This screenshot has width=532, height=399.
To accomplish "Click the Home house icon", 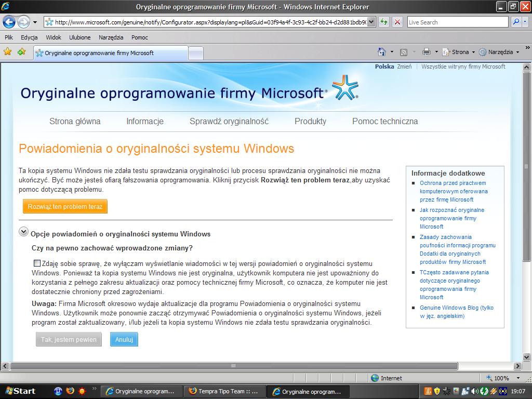I will [382, 52].
